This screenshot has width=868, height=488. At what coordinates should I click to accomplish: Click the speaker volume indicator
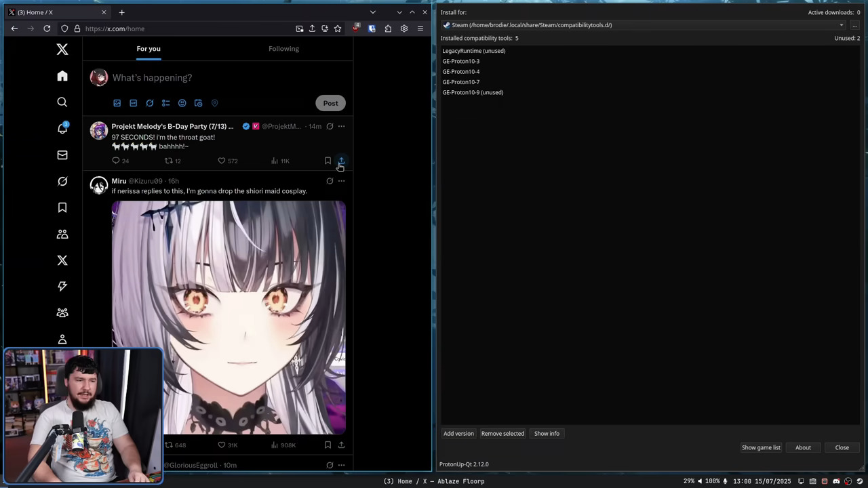(x=700, y=481)
